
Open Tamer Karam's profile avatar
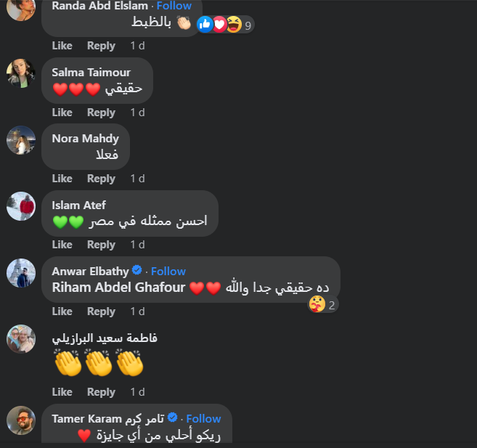pos(21,420)
